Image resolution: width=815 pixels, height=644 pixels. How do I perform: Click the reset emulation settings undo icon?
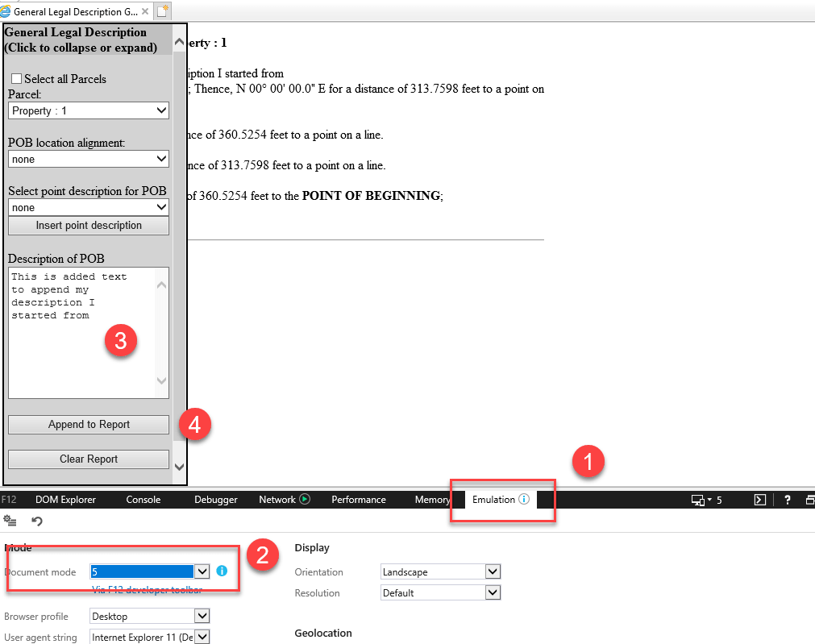pos(37,521)
